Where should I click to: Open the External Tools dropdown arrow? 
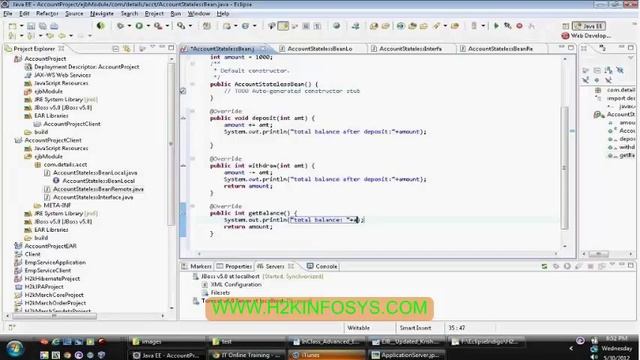[167, 26]
